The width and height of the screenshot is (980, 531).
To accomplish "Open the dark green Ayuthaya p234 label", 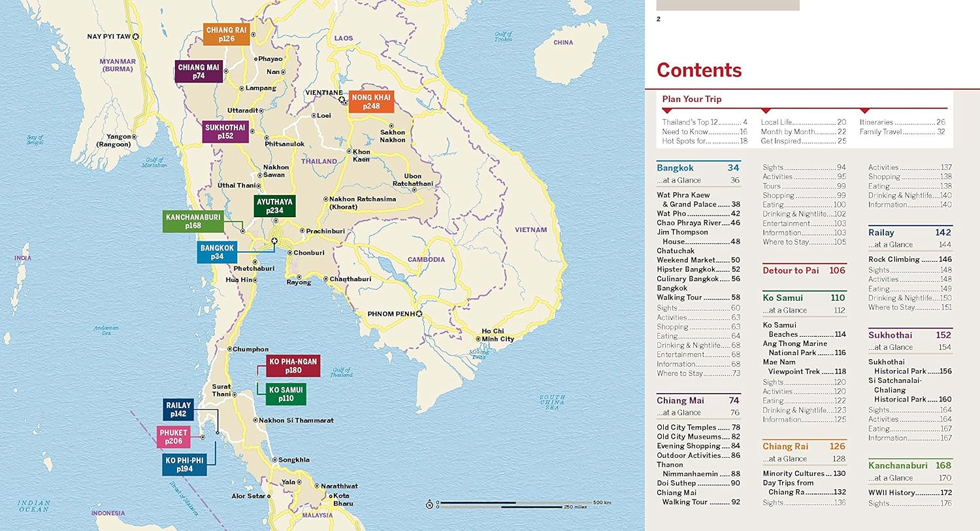I will pyautogui.click(x=274, y=205).
